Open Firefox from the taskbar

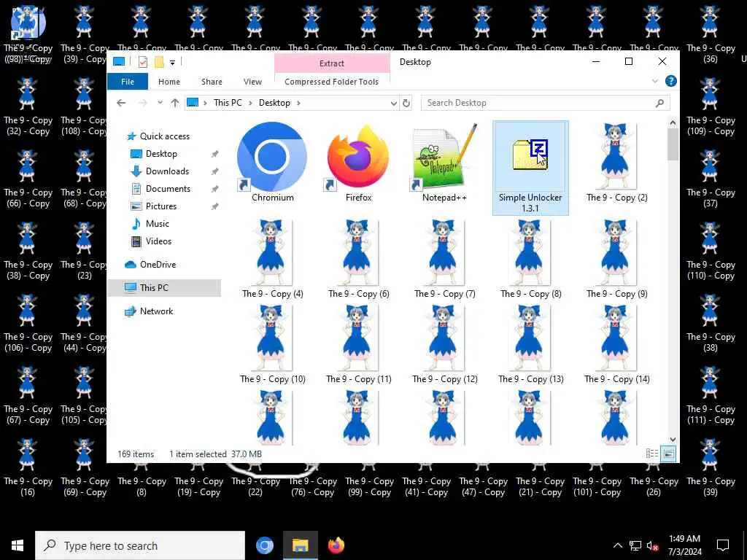336,545
